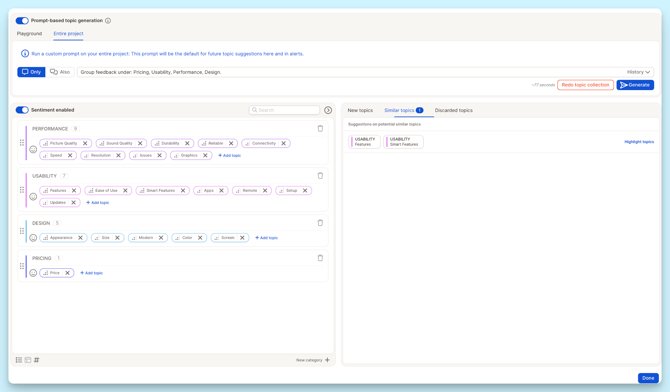Click the Redo topic collection button

tap(585, 85)
